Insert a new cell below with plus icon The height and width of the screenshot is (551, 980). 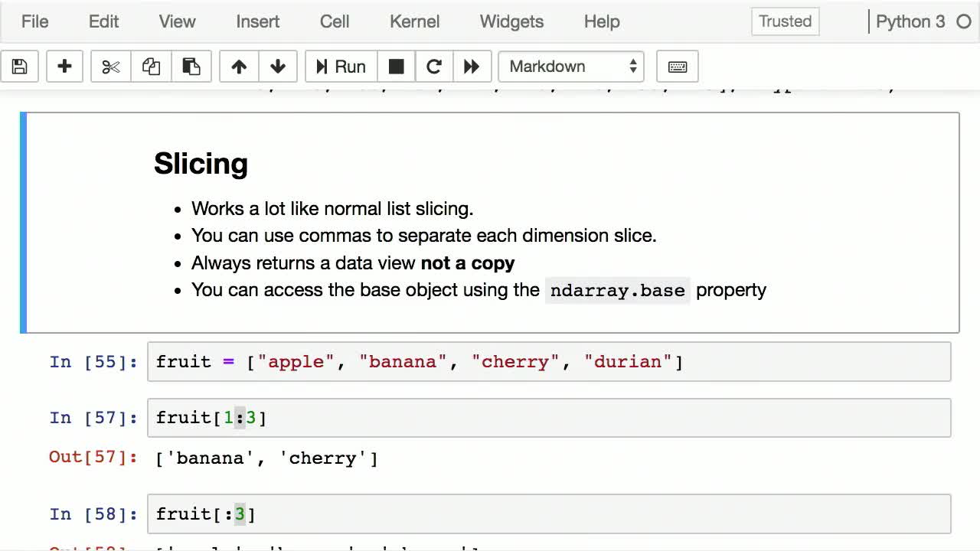click(64, 67)
